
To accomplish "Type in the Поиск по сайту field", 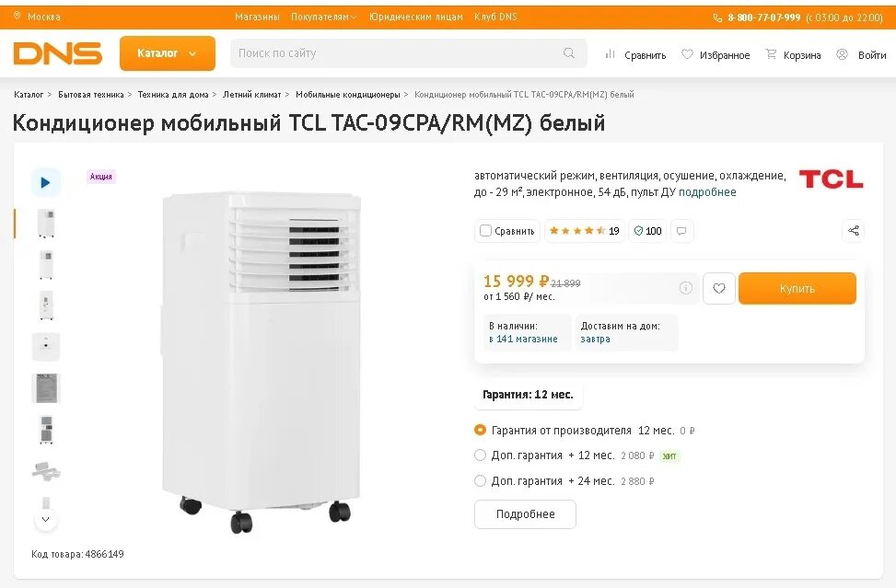I will [x=396, y=53].
